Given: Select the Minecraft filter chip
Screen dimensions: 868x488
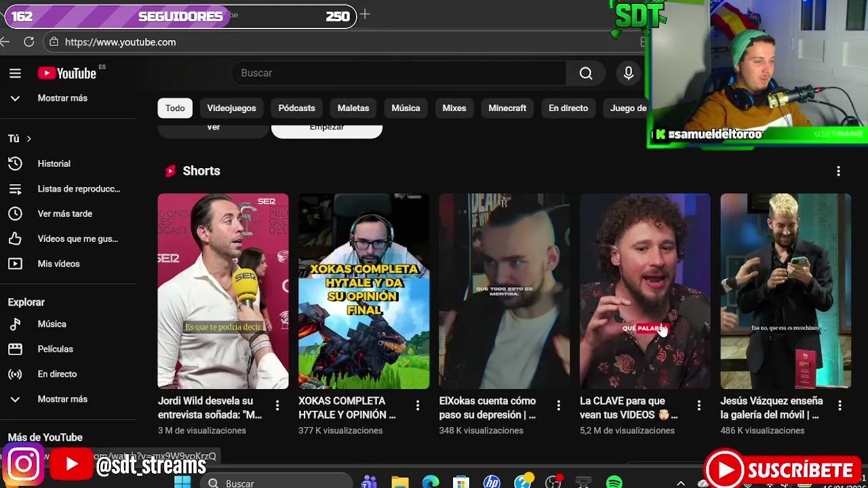Looking at the screenshot, I should pos(507,108).
